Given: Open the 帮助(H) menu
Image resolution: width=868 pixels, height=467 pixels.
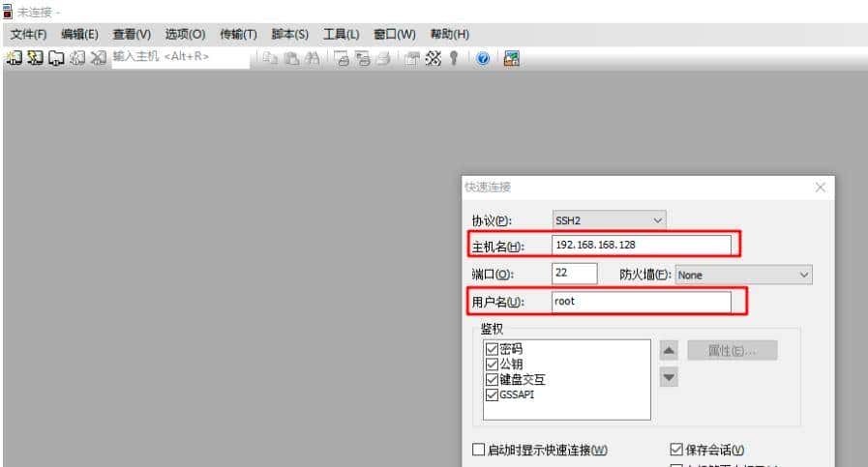Looking at the screenshot, I should pyautogui.click(x=450, y=34).
